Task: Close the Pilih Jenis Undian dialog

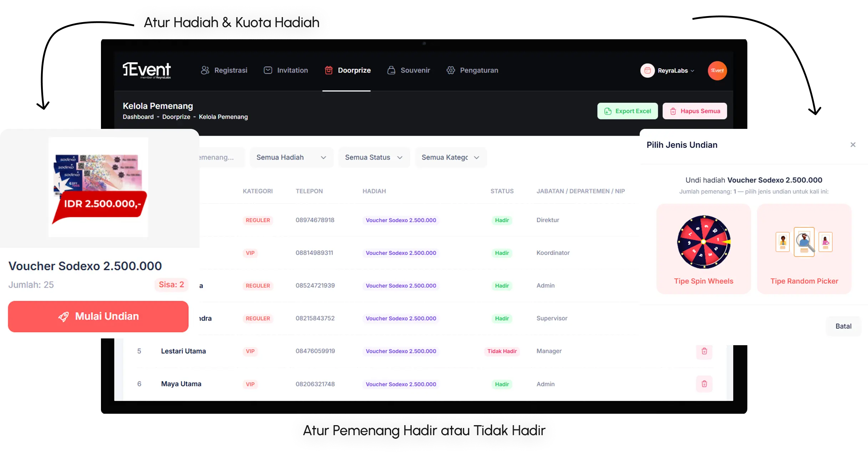Action: (x=853, y=145)
